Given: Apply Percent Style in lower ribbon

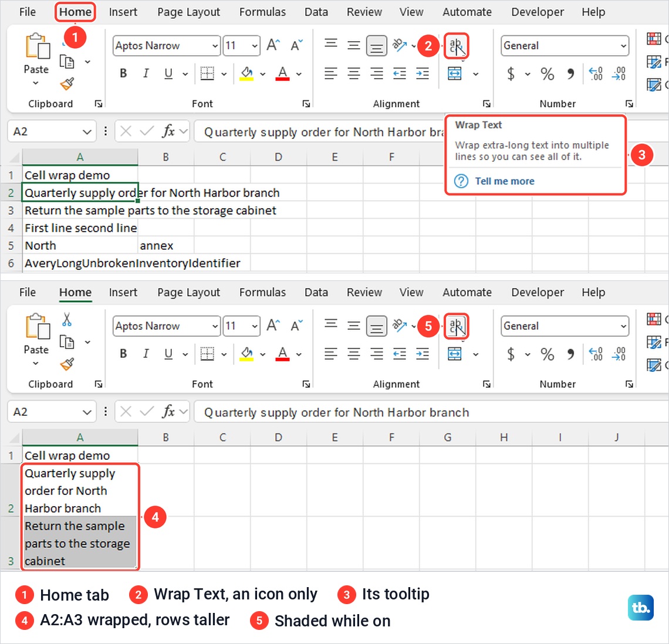Looking at the screenshot, I should (548, 354).
